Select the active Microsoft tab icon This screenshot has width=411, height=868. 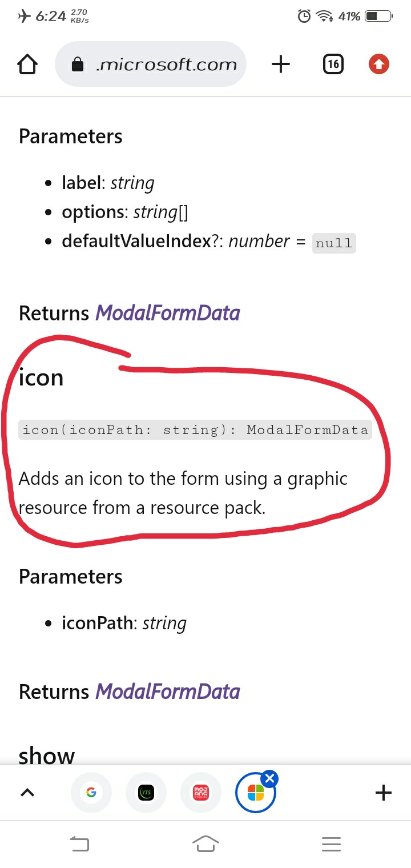pos(255,794)
